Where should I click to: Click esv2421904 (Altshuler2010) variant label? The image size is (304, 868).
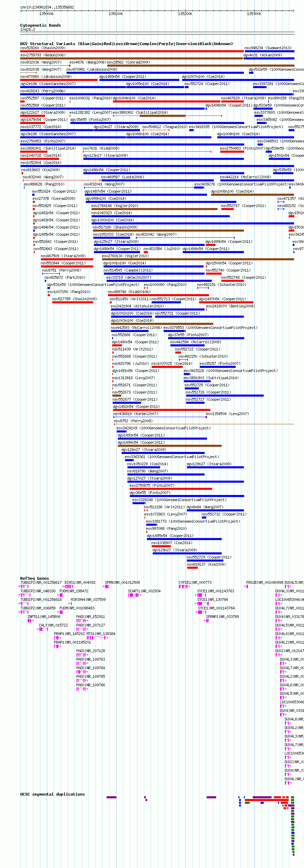pyautogui.click(x=137, y=306)
